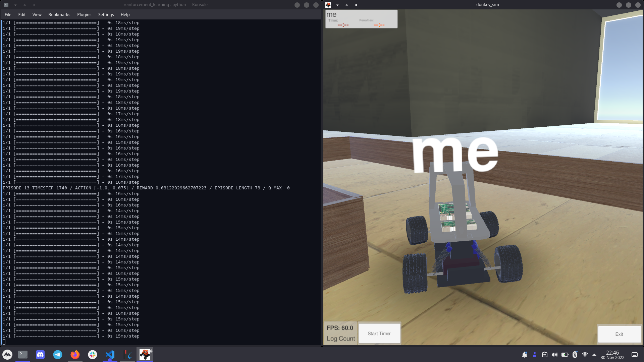644x362 pixels.
Task: Click the Start Timer button
Action: coord(379,334)
